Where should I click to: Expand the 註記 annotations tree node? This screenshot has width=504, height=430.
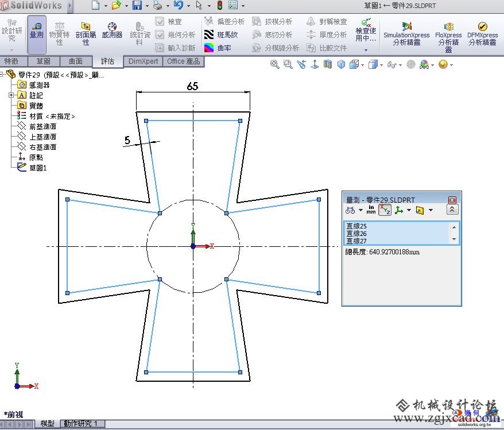[11, 95]
